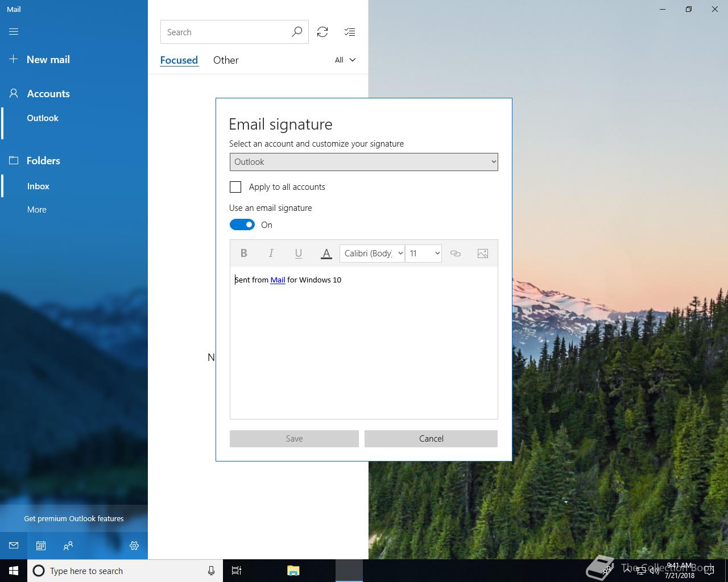Viewport: 728px width, 582px height.
Task: Toggle Italic formatting in signature
Action: (271, 253)
